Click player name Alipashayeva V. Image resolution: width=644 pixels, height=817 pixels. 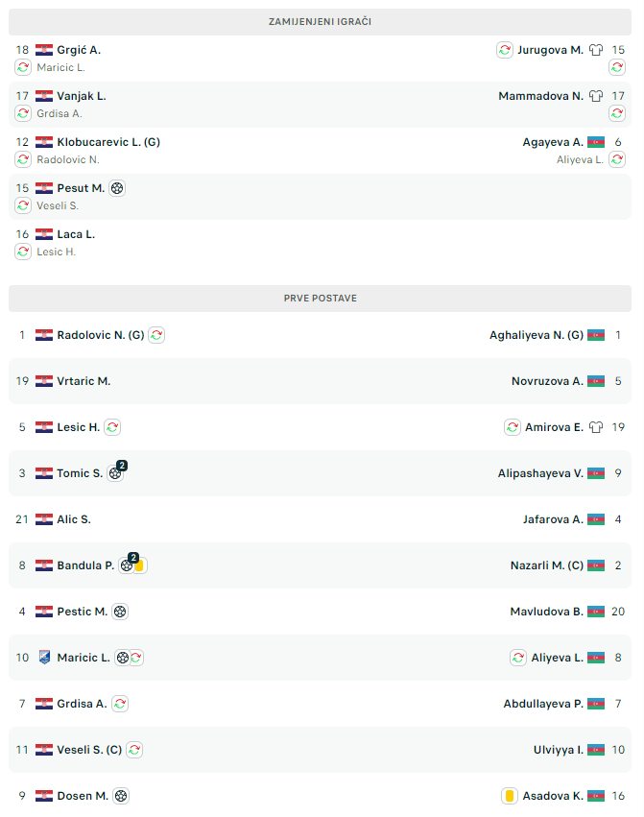coord(540,473)
